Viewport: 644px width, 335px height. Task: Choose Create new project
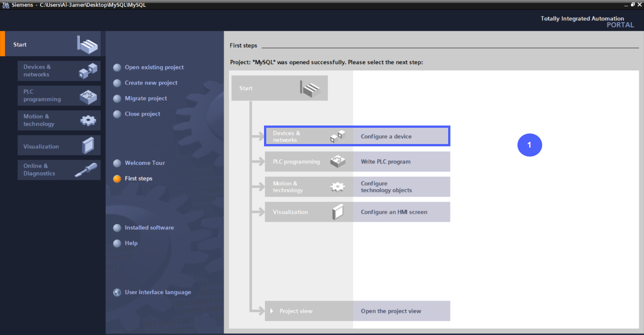[x=145, y=83]
